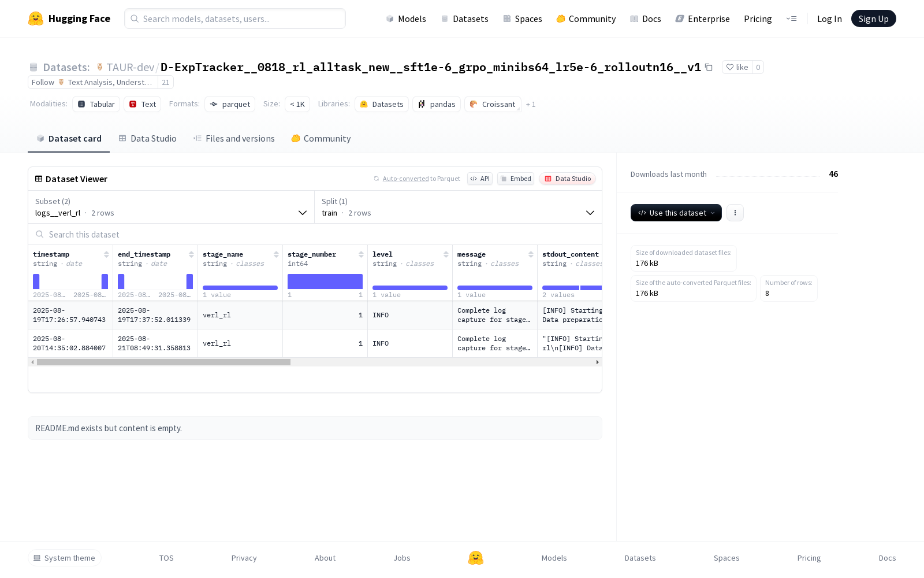Switch to the Dataset card tab
The width and height of the screenshot is (924, 578).
[69, 139]
